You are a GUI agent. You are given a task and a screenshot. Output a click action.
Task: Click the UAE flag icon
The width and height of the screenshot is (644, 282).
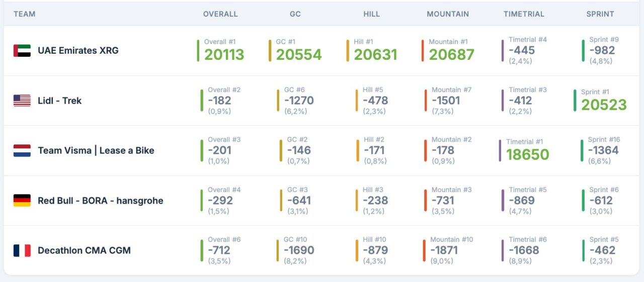click(22, 51)
